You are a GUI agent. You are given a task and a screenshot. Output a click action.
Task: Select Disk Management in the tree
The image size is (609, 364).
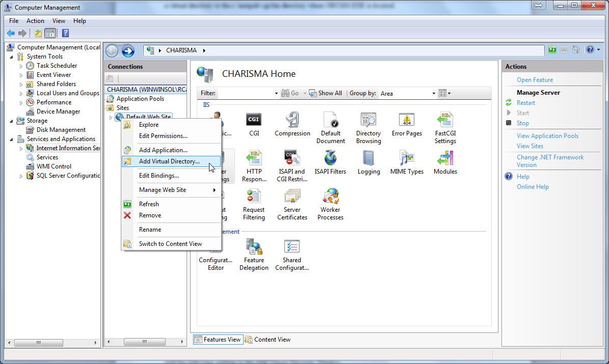click(61, 130)
